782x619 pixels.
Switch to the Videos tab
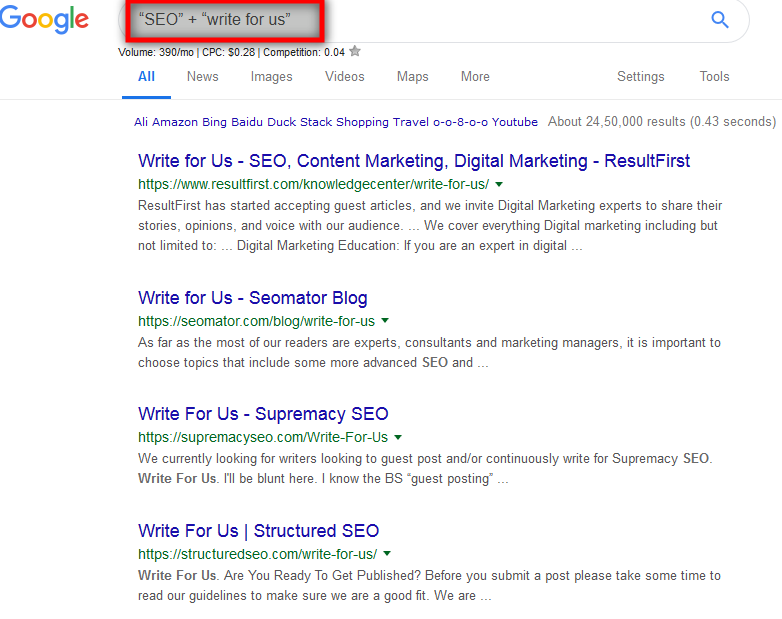click(x=345, y=76)
